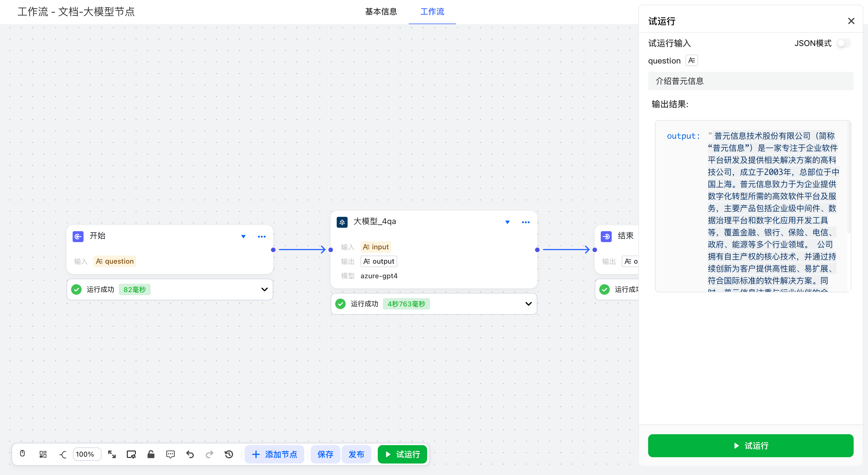Open the 大模型_4qa node three-dot menu
This screenshot has width=868, height=475.
click(x=526, y=222)
